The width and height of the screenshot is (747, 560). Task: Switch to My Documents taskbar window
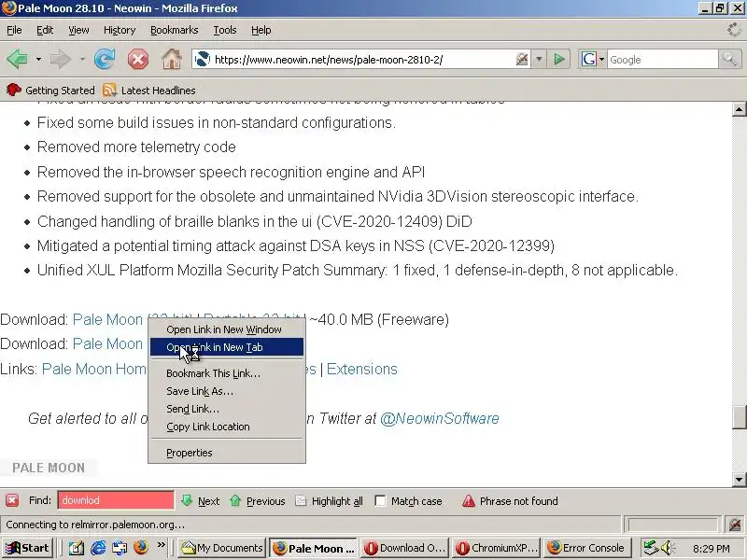click(223, 548)
